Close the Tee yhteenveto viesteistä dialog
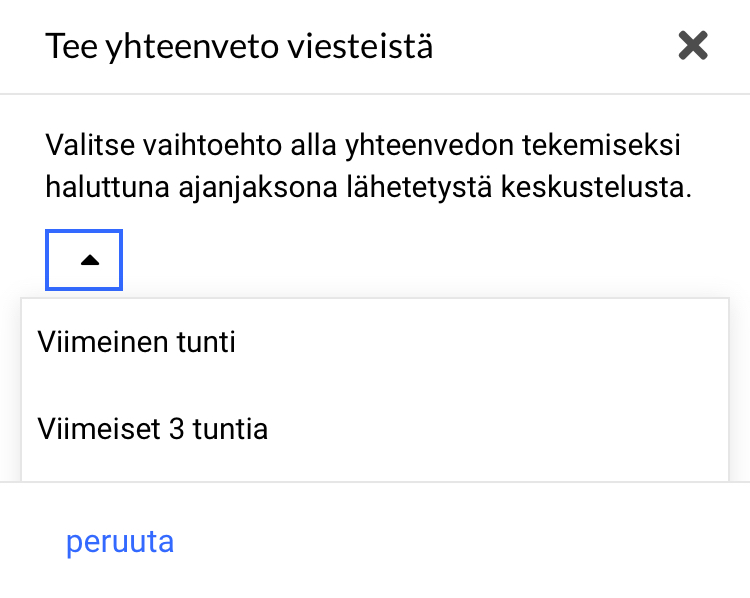The width and height of the screenshot is (750, 598). (692, 45)
